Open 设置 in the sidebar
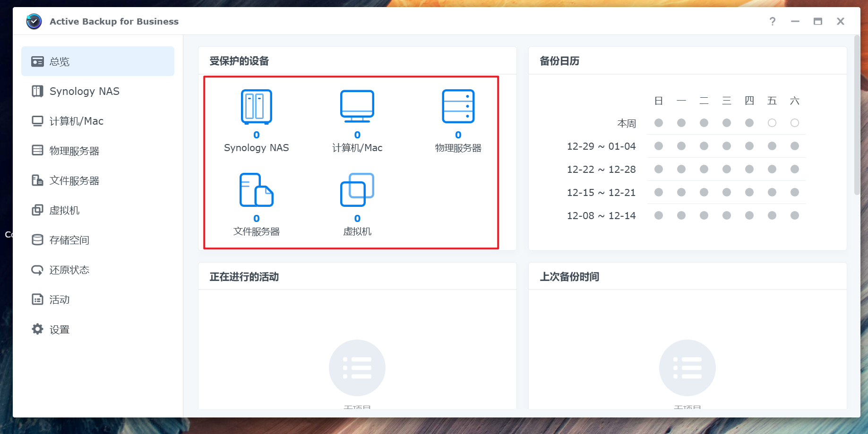Viewport: 868px width, 434px height. pyautogui.click(x=98, y=329)
